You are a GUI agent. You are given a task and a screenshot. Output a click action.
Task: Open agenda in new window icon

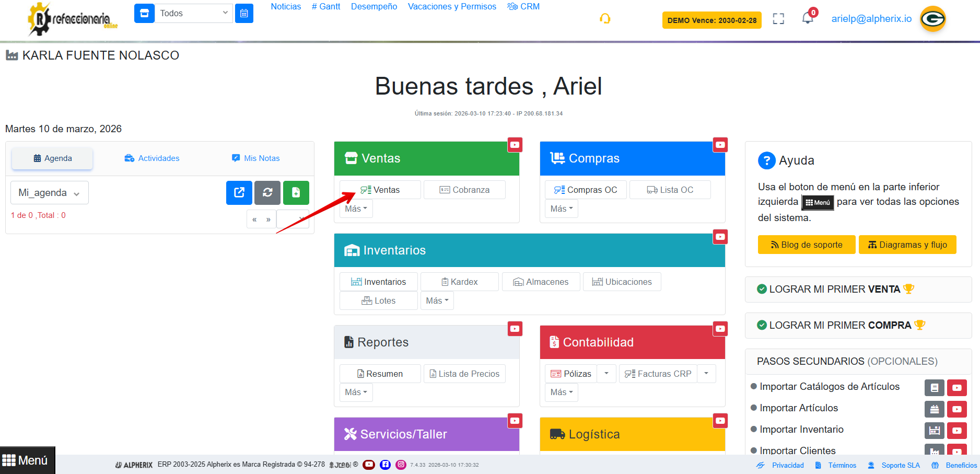coord(239,192)
